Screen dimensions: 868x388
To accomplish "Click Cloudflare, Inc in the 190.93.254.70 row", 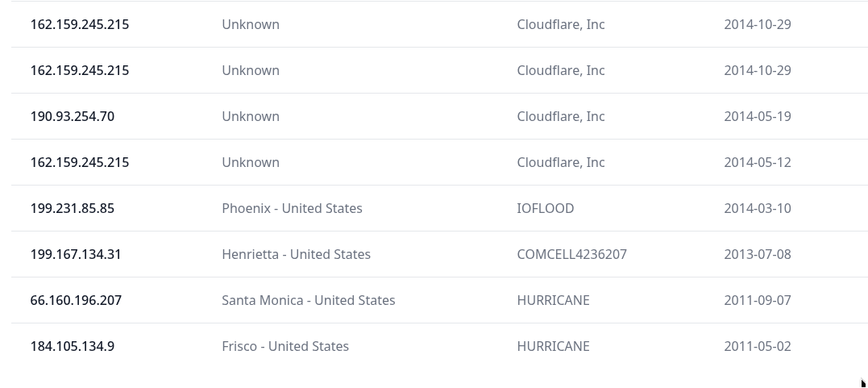I will (561, 116).
